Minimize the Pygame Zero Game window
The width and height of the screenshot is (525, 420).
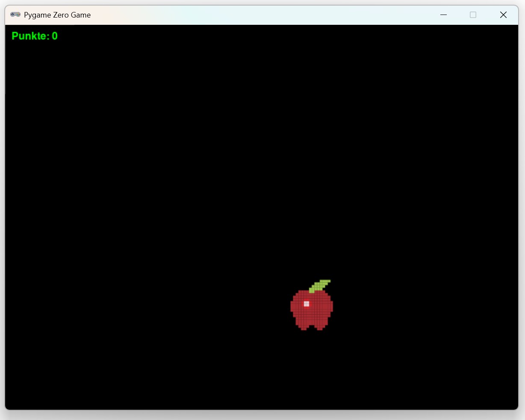coord(444,15)
